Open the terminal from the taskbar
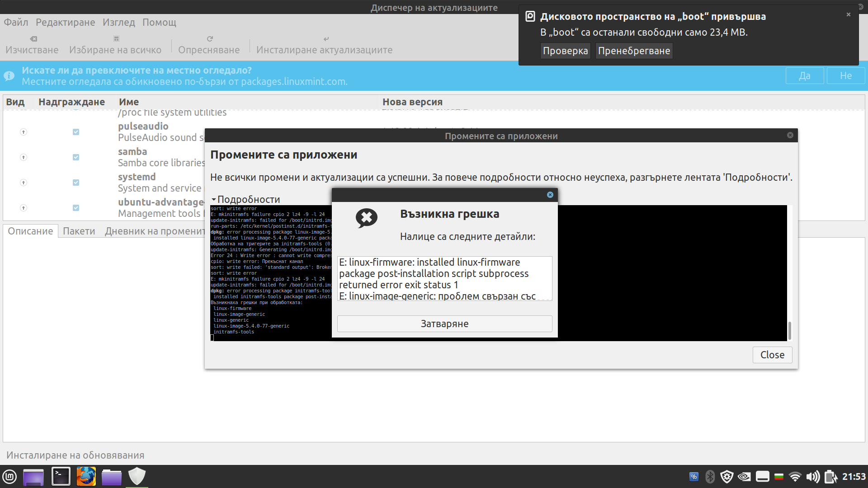 [61, 476]
